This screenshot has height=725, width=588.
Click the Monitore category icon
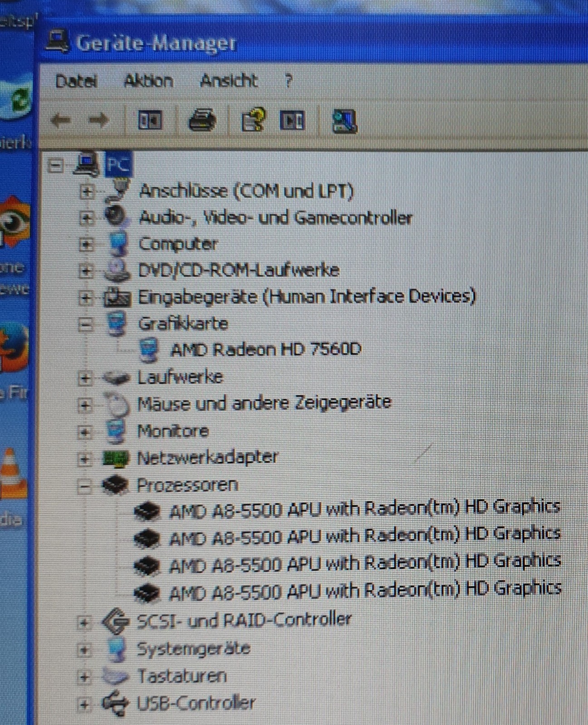[116, 430]
